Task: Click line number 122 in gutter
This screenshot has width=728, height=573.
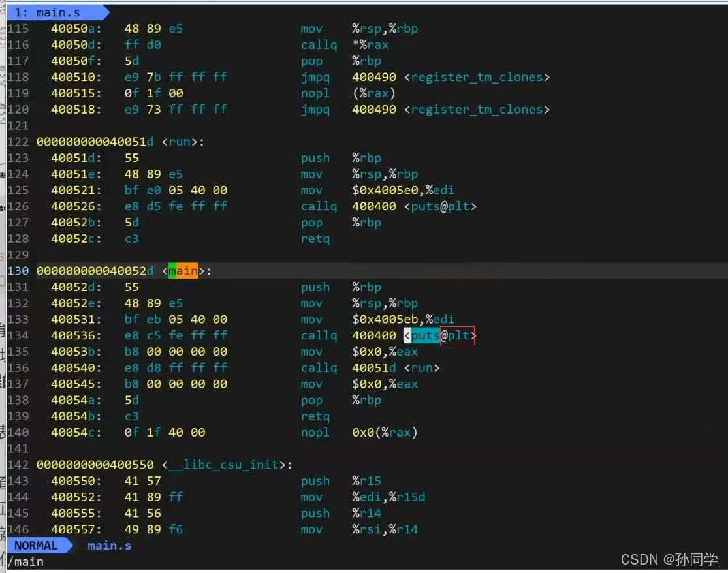Action: [x=18, y=142]
